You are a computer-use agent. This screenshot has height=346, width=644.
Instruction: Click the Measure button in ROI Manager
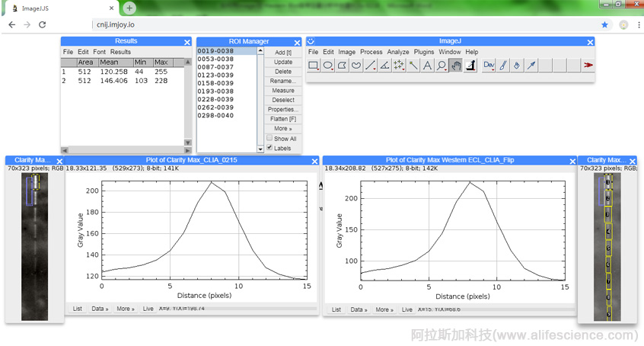(282, 91)
